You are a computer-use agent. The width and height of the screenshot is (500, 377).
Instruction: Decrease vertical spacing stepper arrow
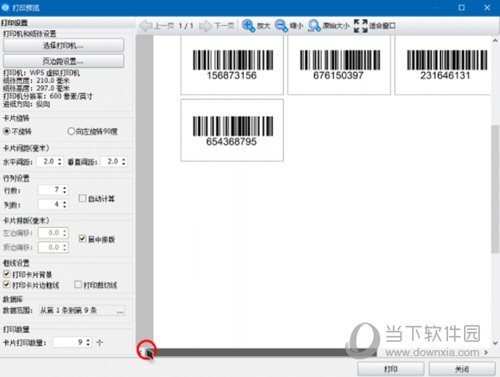(x=124, y=164)
